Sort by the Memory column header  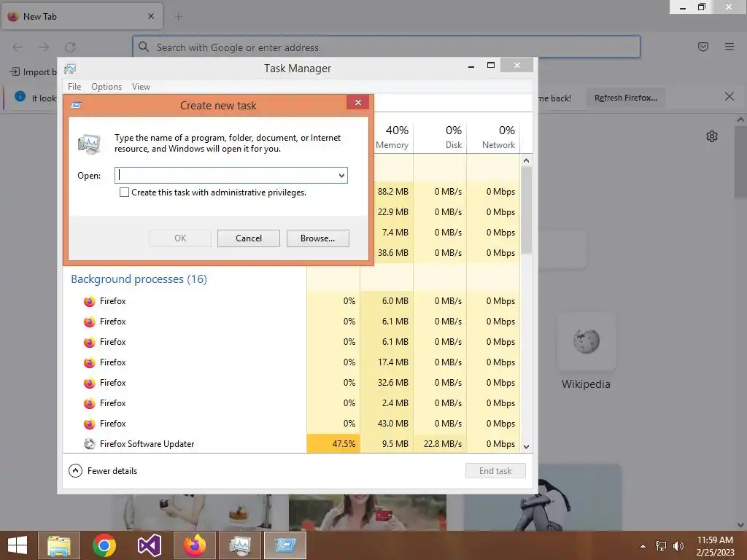point(392,136)
